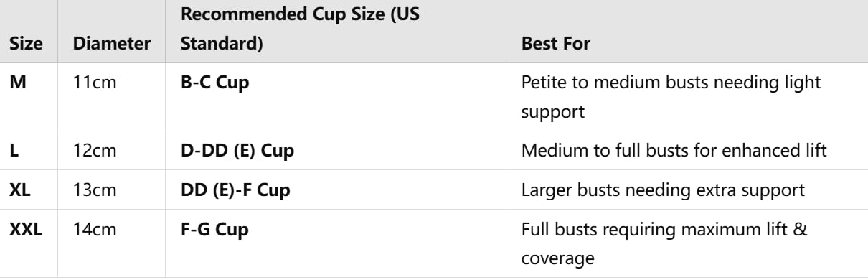Select the Diameter column header

112,44
